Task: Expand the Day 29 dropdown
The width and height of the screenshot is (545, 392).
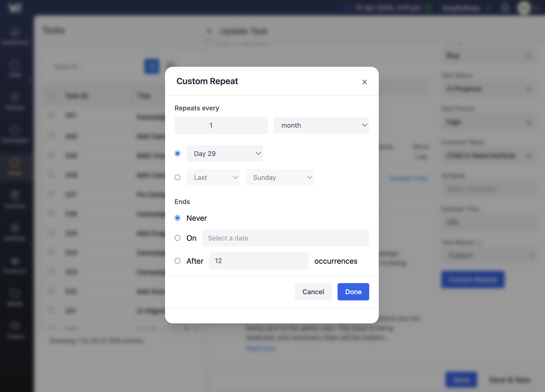Action: click(224, 154)
